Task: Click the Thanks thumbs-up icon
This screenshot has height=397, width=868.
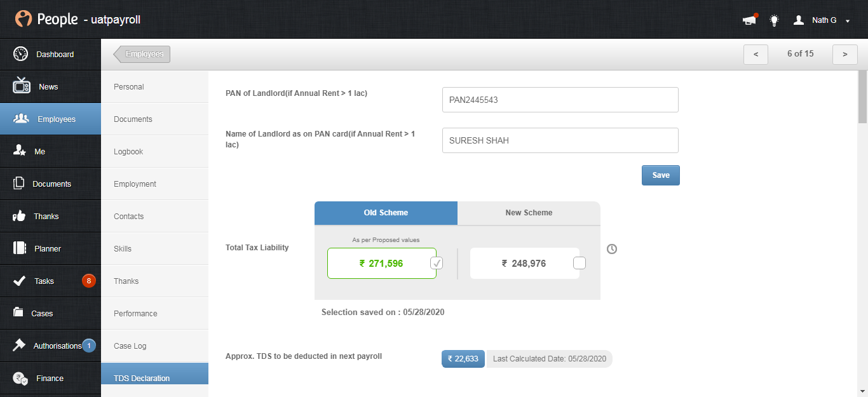Action: coord(20,216)
